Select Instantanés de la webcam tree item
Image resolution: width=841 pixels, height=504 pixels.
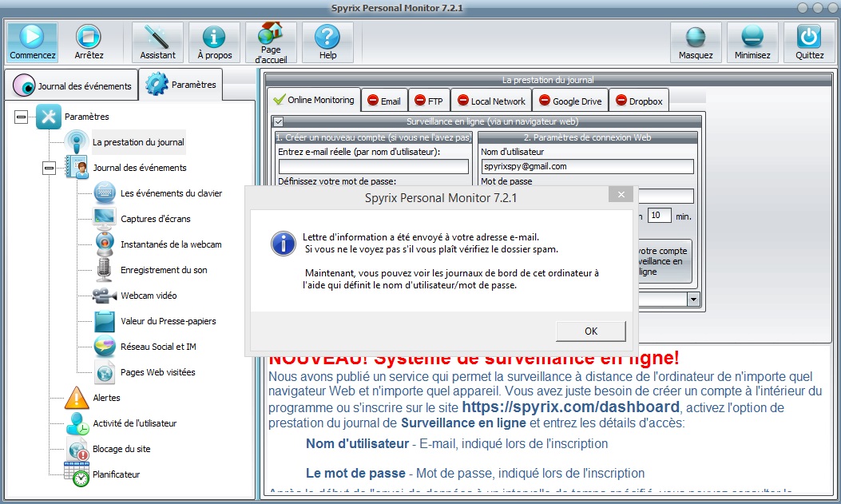[171, 244]
